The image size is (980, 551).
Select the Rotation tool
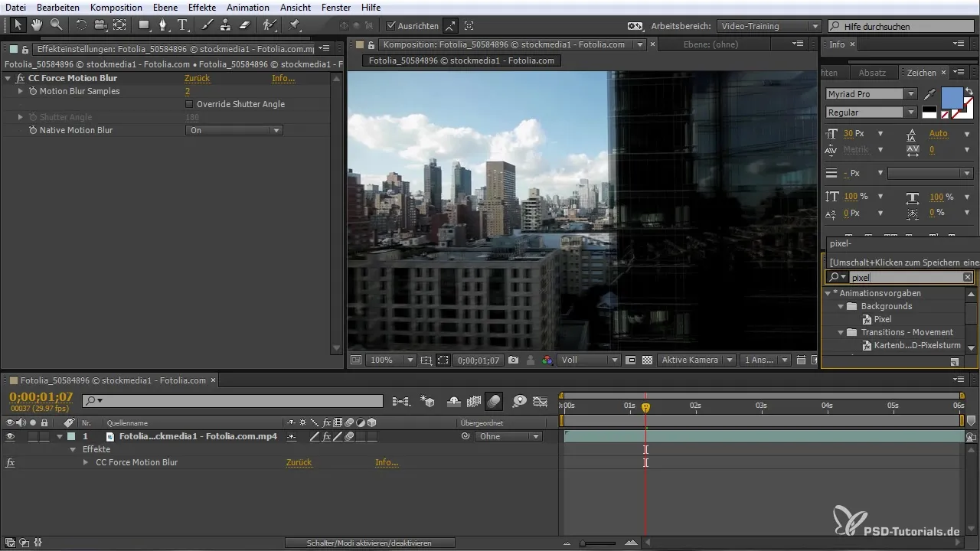81,25
